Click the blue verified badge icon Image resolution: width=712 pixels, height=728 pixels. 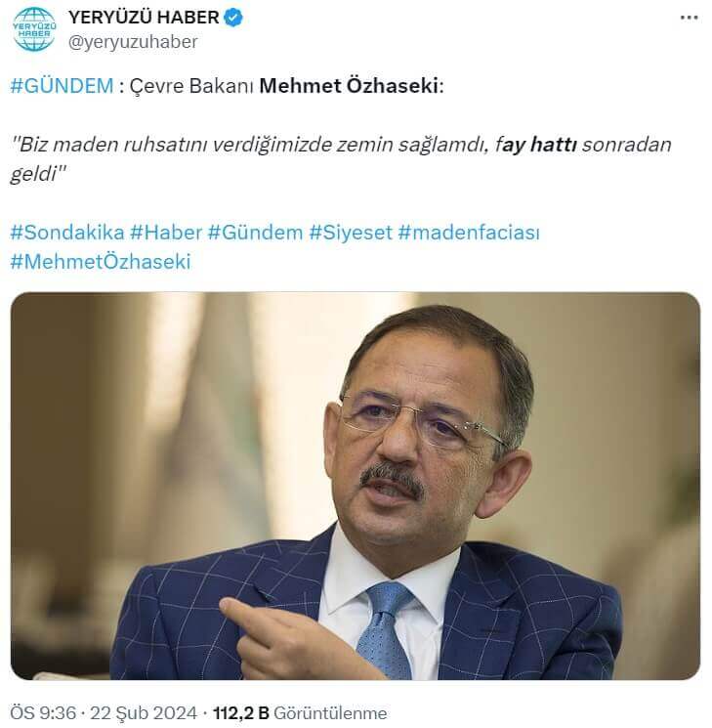coord(233,18)
